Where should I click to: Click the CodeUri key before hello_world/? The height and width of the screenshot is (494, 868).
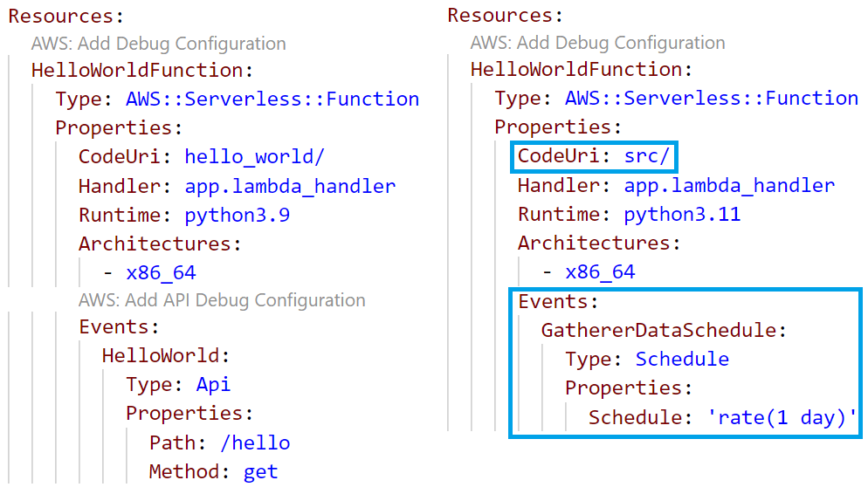pyautogui.click(x=125, y=157)
